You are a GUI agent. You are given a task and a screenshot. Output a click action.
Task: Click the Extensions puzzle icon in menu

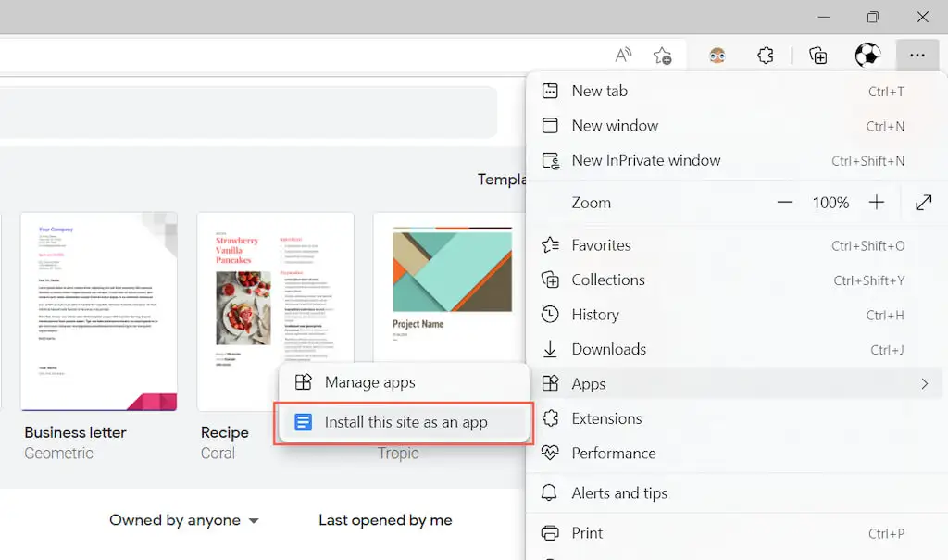tap(550, 417)
